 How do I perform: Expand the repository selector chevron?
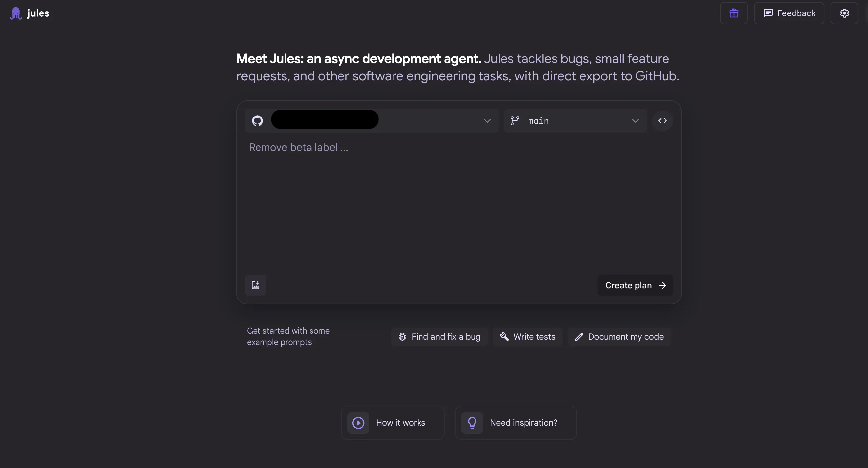click(x=487, y=121)
